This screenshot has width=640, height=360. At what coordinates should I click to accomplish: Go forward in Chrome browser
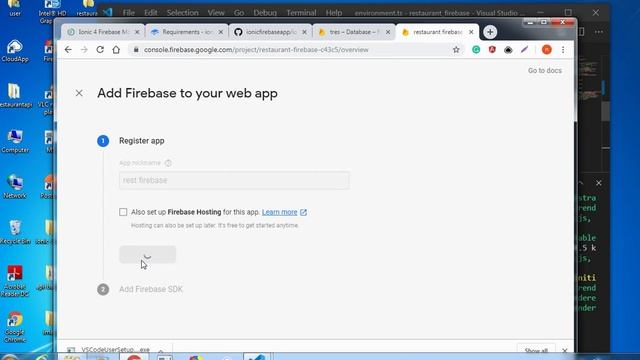pyautogui.click(x=84, y=50)
